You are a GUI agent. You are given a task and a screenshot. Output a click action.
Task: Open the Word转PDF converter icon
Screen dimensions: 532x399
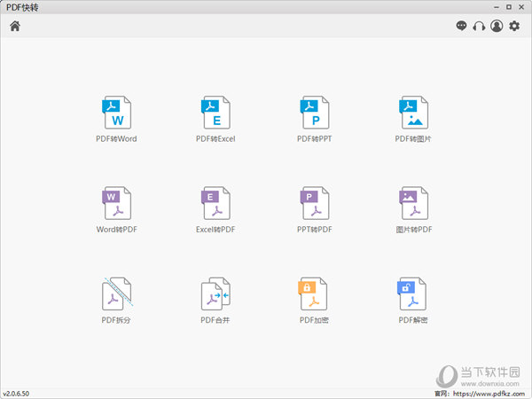(116, 203)
